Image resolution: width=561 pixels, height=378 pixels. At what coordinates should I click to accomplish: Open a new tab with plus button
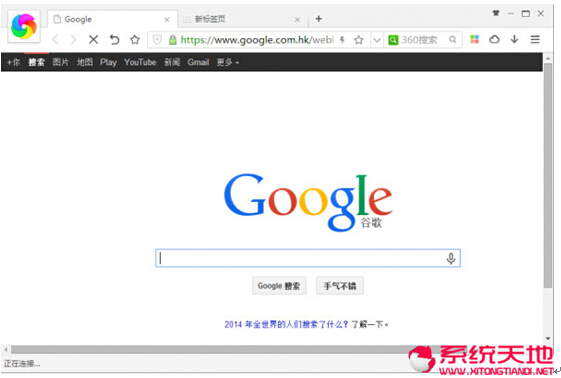(x=318, y=19)
